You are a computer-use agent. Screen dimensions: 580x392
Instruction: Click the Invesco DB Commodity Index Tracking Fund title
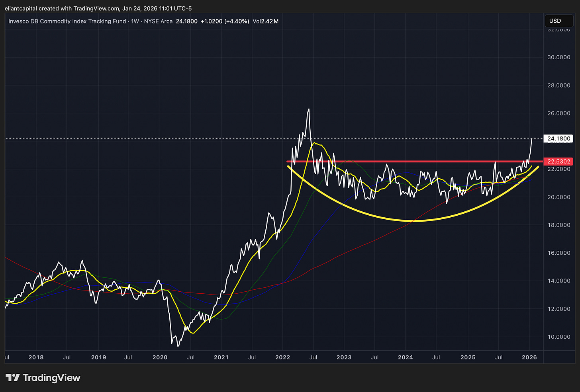coord(67,21)
